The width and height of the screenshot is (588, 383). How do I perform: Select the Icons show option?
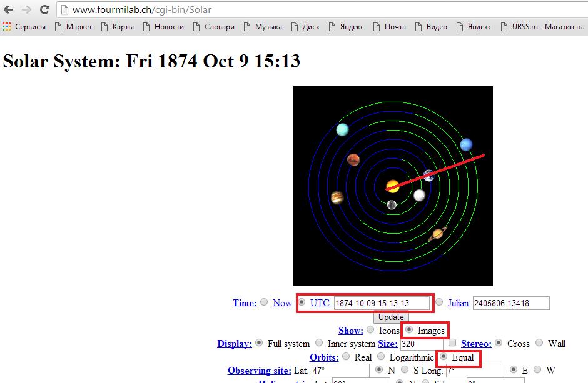[x=370, y=330]
